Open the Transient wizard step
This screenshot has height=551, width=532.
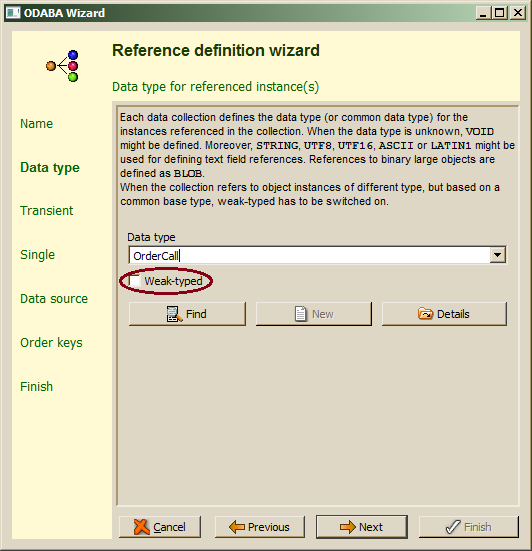[x=47, y=210]
